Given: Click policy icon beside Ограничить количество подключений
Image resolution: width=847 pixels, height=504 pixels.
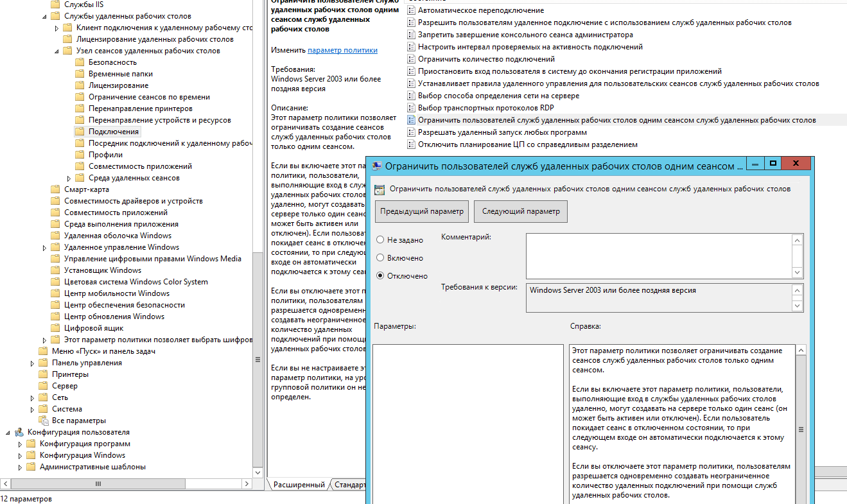Looking at the screenshot, I should 411,59.
